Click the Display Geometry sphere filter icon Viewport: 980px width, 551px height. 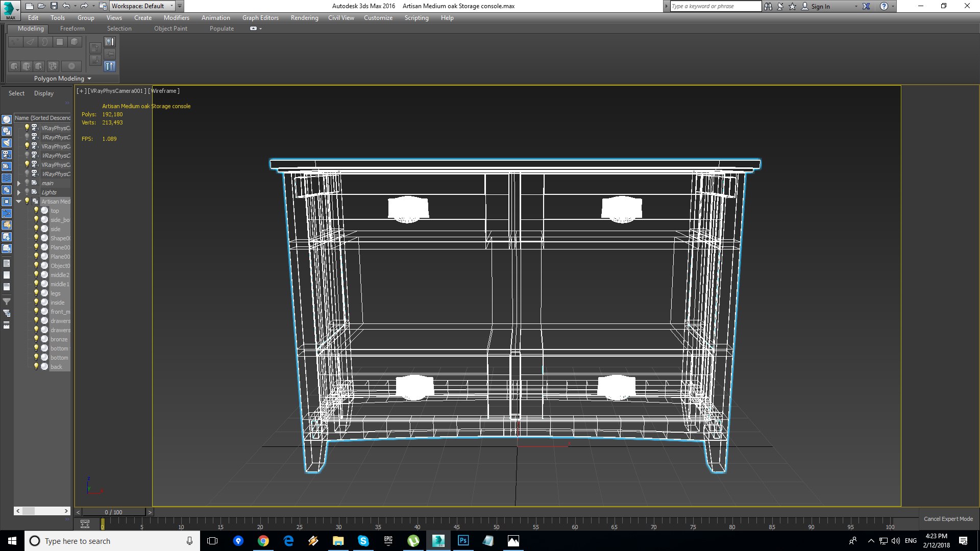point(7,119)
